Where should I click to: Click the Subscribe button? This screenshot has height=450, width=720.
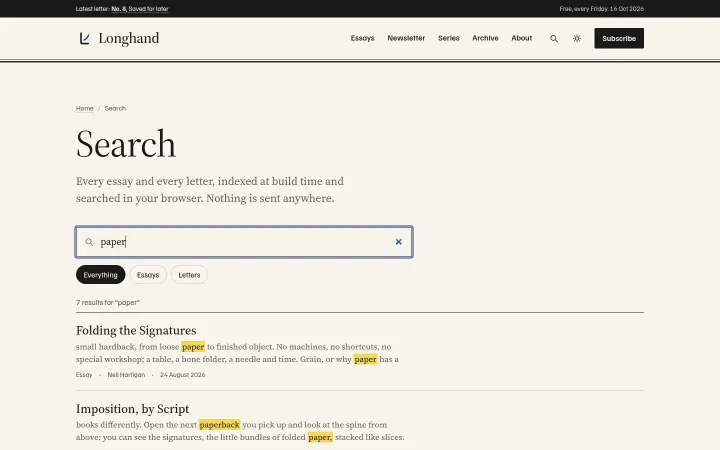[619, 38]
